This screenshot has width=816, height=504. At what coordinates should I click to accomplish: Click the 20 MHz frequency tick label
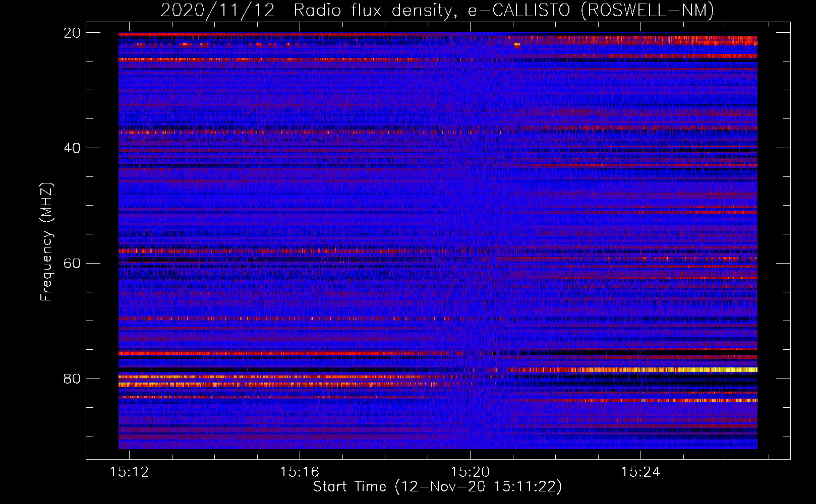pos(72,33)
